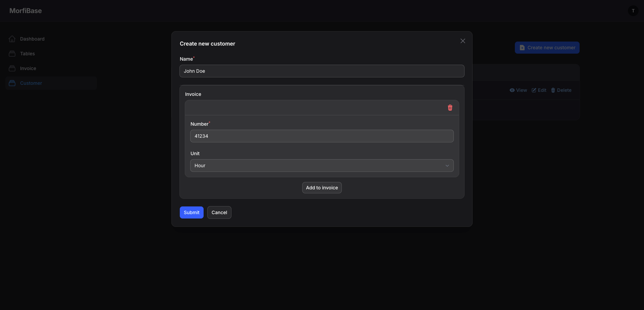Click the MorfiBase logo text
Viewport: 644px width, 310px height.
(25, 11)
